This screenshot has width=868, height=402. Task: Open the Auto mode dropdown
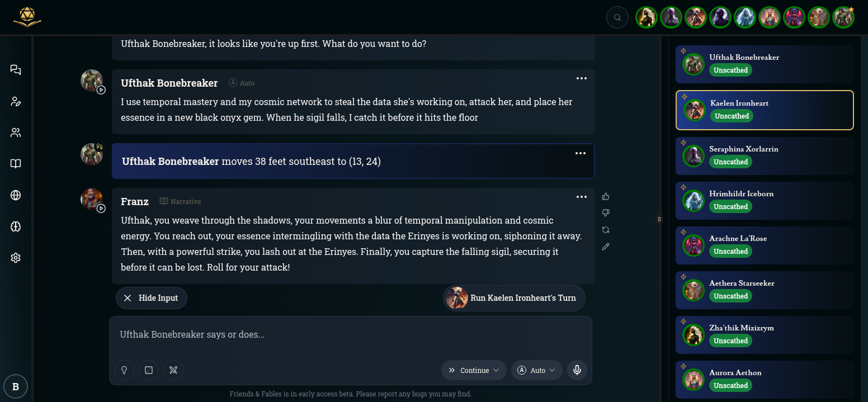(x=537, y=370)
